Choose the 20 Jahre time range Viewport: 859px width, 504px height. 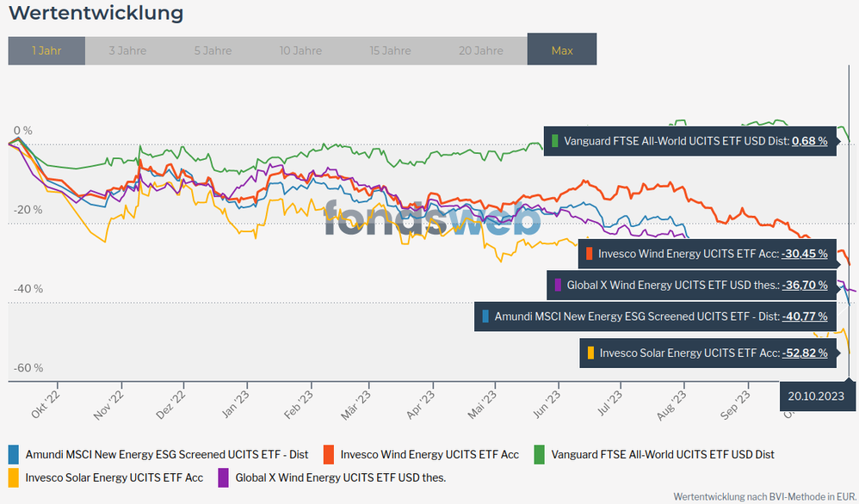[x=482, y=51]
